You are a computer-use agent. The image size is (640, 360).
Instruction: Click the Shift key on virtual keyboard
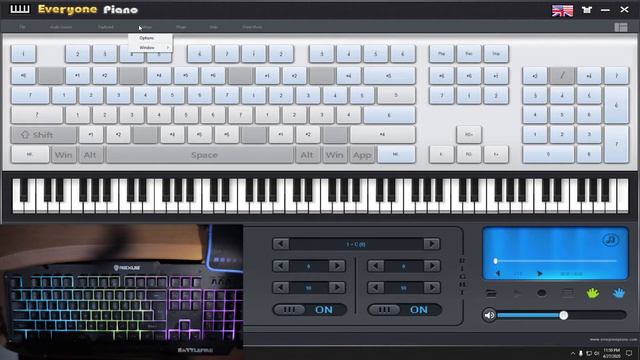tap(44, 135)
